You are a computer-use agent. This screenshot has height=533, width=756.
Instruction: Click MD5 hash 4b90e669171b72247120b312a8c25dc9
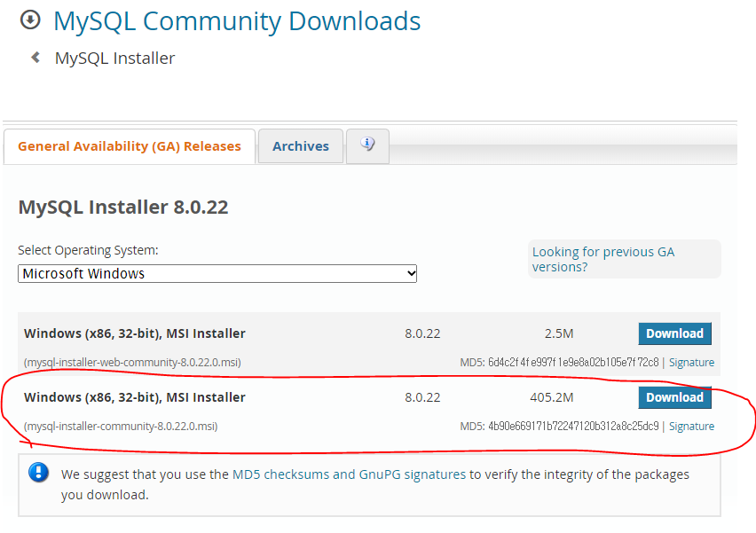pyautogui.click(x=573, y=427)
